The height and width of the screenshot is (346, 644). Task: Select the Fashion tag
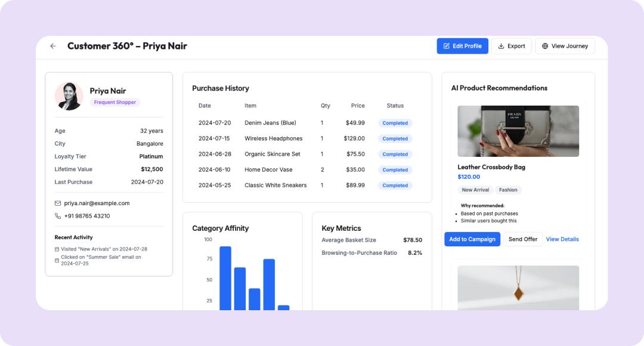pyautogui.click(x=508, y=190)
